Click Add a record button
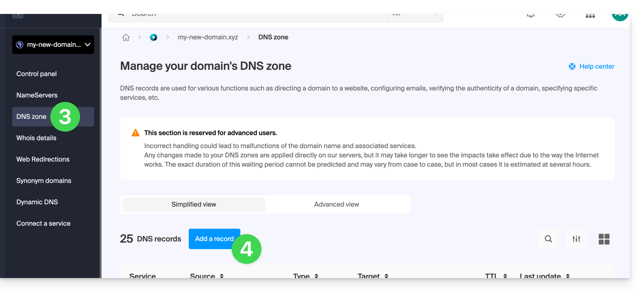This screenshot has width=644, height=292. tap(214, 239)
